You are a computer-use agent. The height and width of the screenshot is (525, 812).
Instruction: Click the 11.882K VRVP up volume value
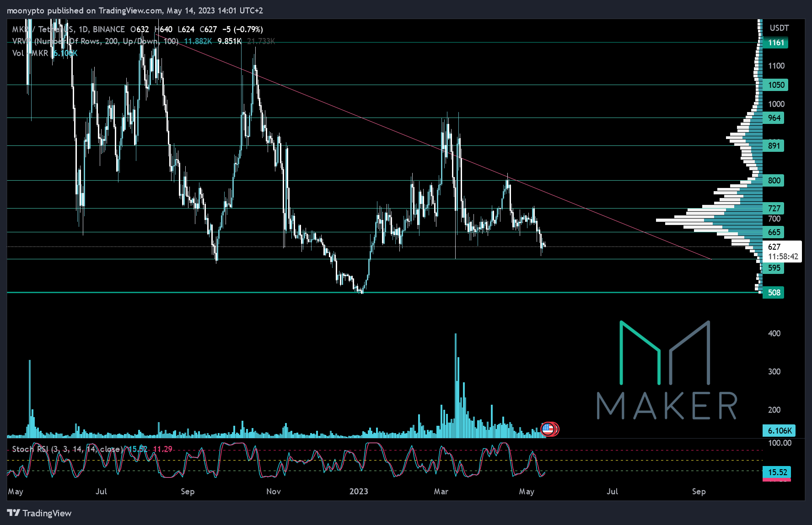[198, 41]
